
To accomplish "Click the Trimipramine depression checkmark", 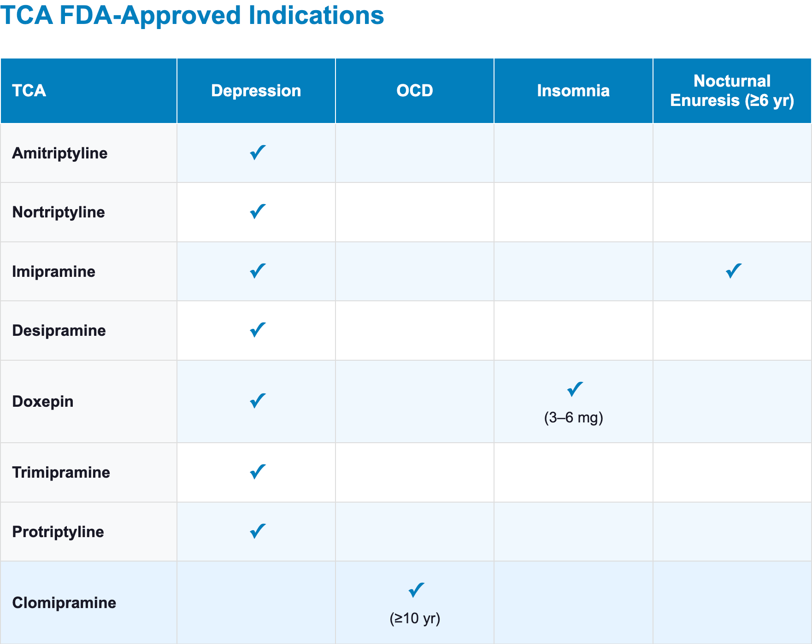I will (257, 472).
